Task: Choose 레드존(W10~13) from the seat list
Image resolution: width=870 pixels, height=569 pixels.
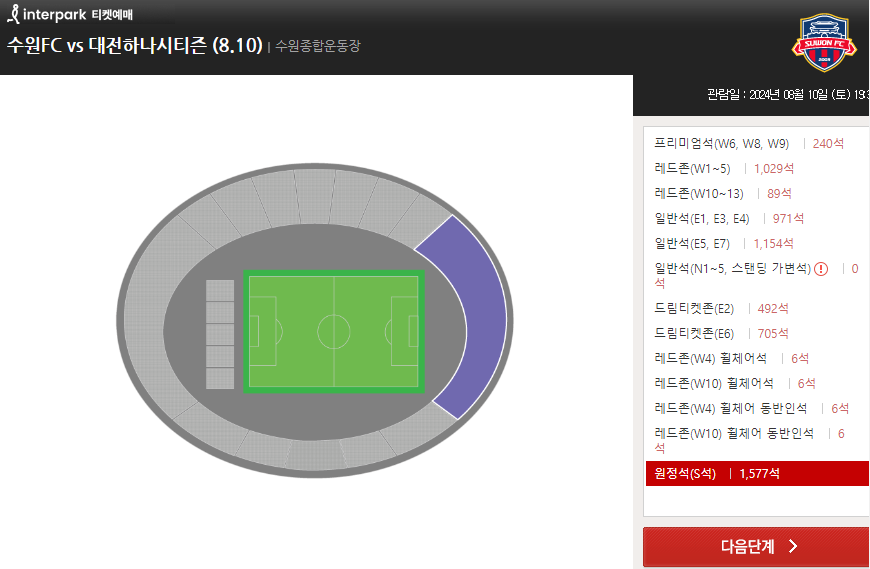Action: point(756,194)
